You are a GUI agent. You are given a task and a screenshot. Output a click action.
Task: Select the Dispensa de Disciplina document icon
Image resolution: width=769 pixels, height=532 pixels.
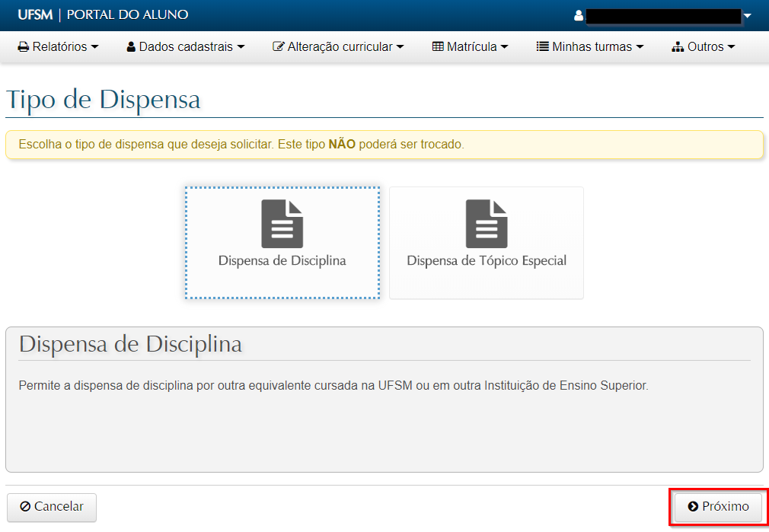282,224
